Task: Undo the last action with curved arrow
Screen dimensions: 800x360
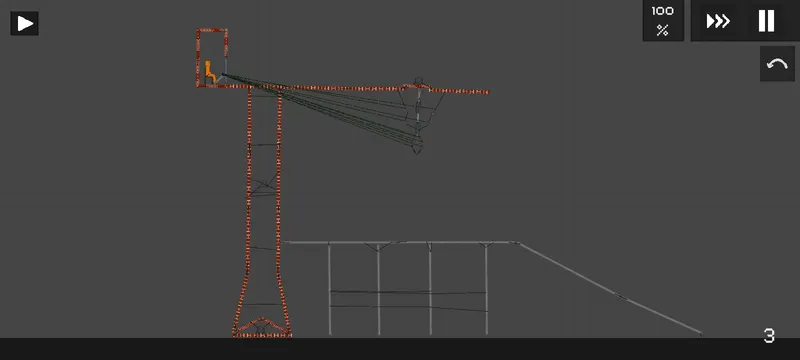Action: 777,64
